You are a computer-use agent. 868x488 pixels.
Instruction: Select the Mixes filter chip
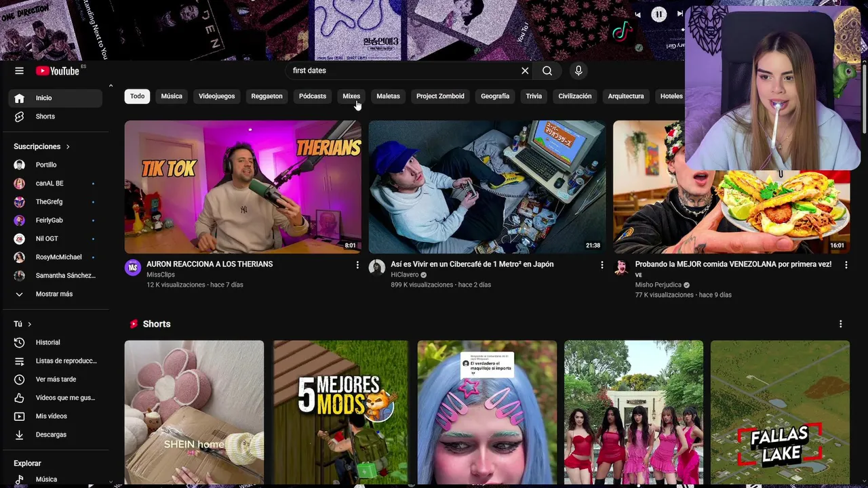(351, 96)
